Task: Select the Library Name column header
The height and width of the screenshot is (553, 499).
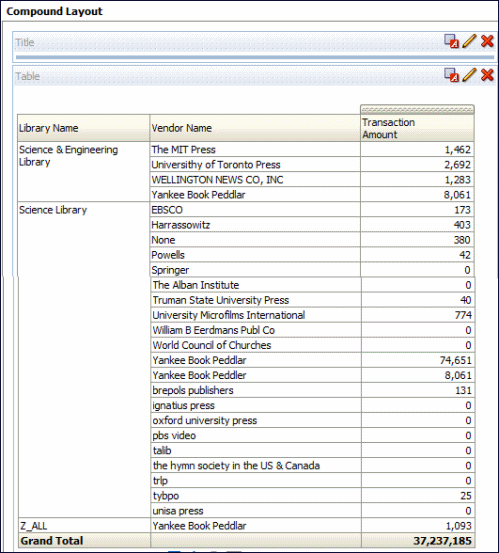Action: click(84, 128)
